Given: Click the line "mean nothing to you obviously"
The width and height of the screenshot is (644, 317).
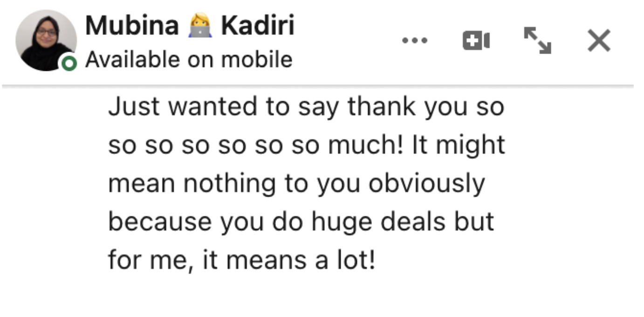Looking at the screenshot, I should (296, 184).
